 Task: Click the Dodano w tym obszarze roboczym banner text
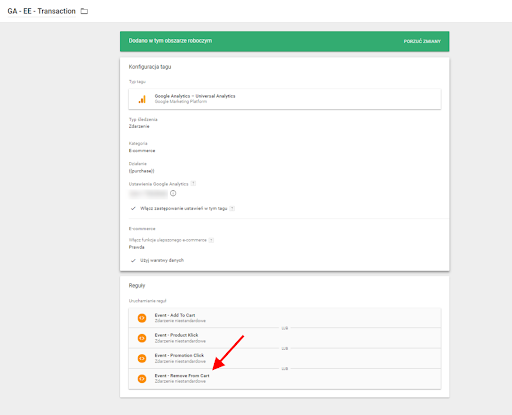coord(170,41)
